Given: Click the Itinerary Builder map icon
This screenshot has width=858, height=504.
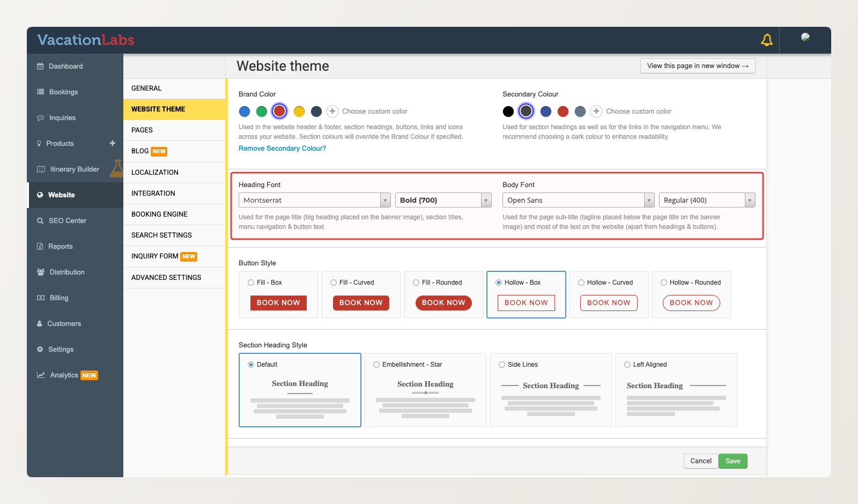Looking at the screenshot, I should coord(41,169).
